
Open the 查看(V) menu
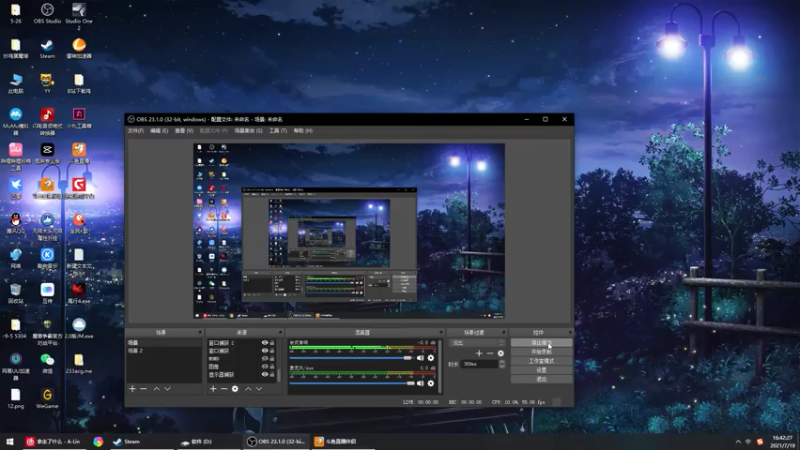tap(184, 131)
